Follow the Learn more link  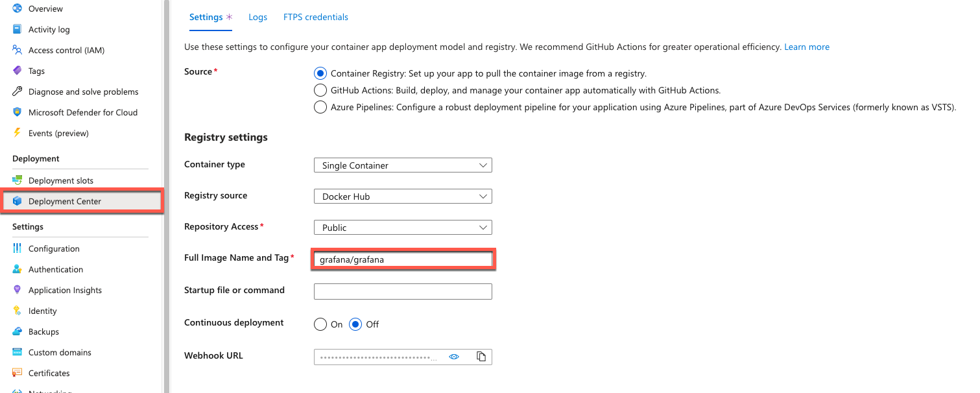807,47
